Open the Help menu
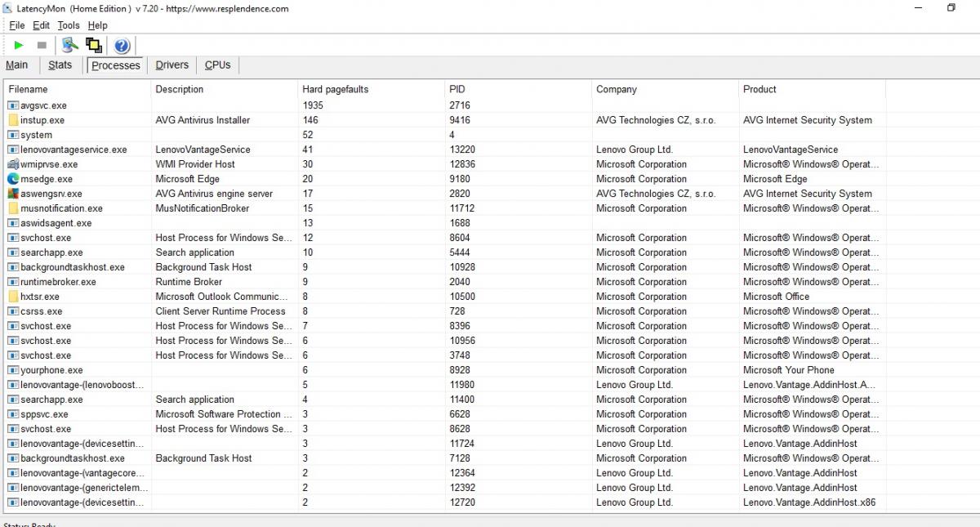Viewport: 980px width, 527px height. 97,25
